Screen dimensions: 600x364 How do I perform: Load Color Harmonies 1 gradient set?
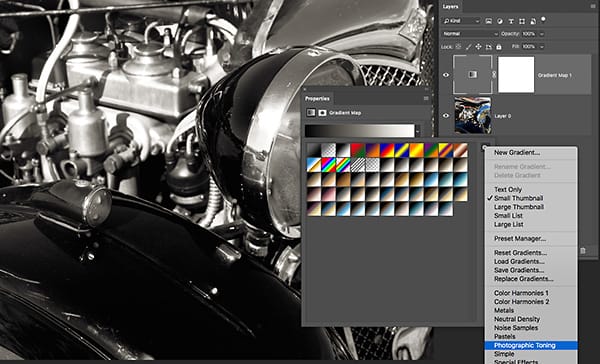(521, 293)
